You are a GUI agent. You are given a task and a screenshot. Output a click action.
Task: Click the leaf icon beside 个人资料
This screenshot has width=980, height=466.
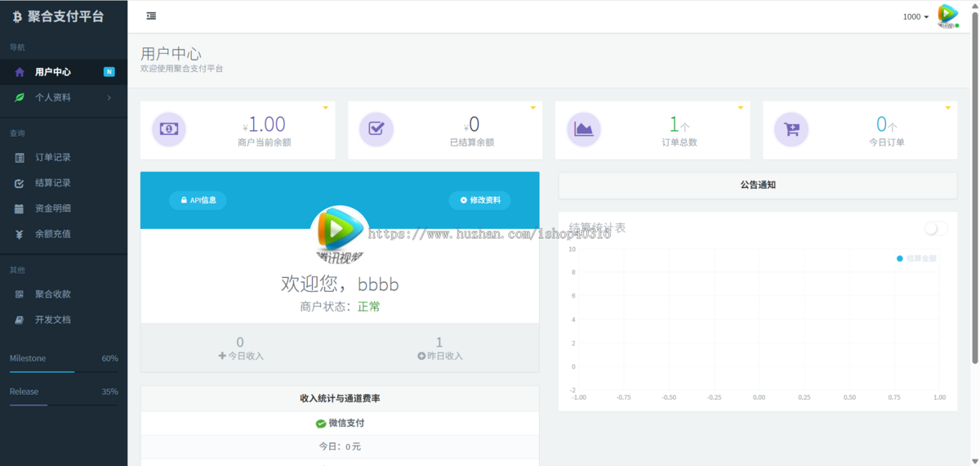[20, 97]
